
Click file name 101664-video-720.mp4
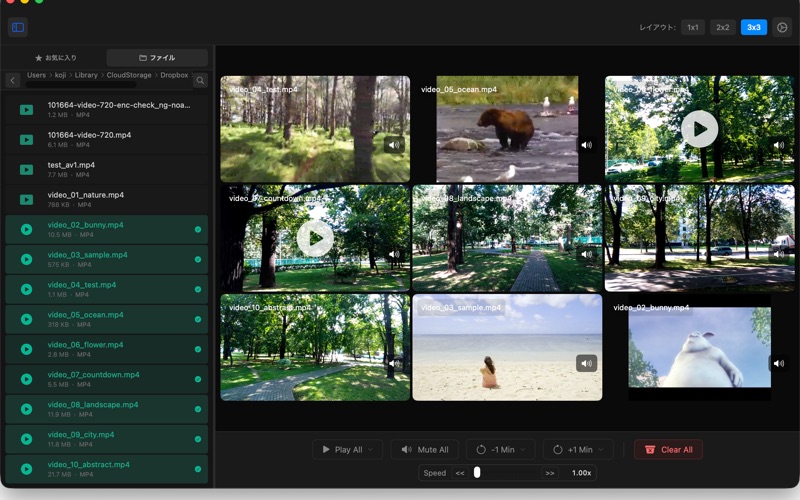pos(89,135)
